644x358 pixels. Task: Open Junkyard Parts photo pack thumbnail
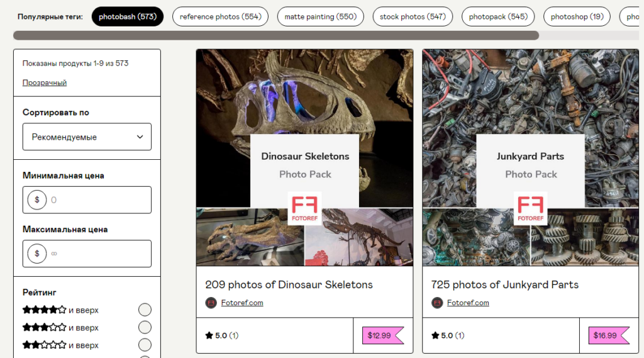tap(531, 157)
